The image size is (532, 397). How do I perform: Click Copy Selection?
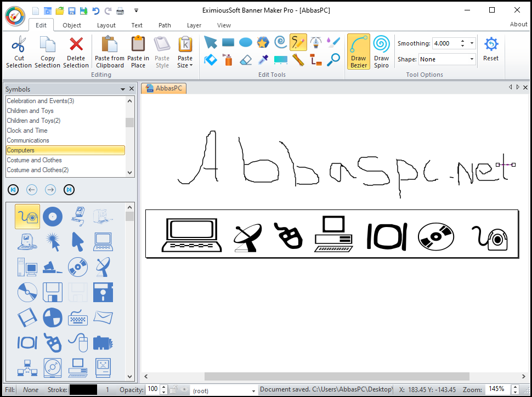[x=48, y=52]
